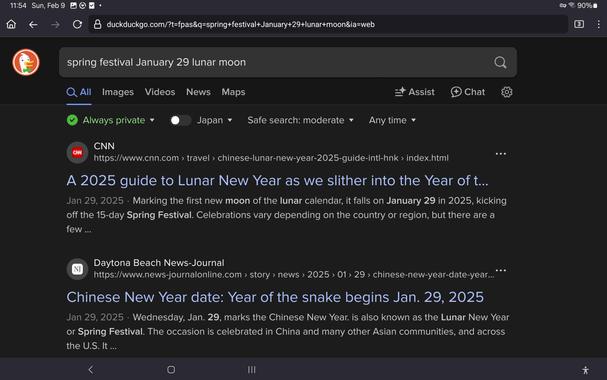Viewport: 607px width, 380px height.
Task: Toggle the Japan region switch
Action: coord(180,120)
